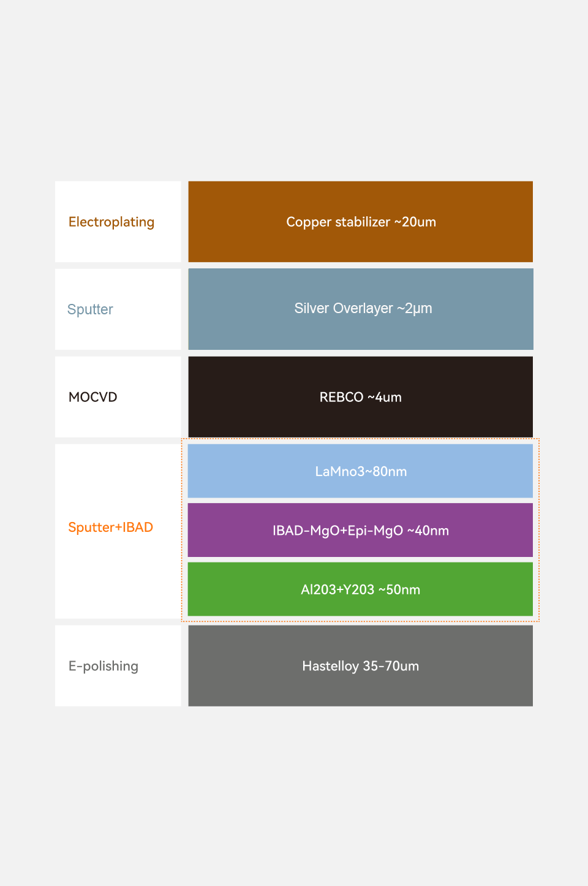
Task: Select the Hastelloy 35-70um gray layer
Action: [x=360, y=666]
